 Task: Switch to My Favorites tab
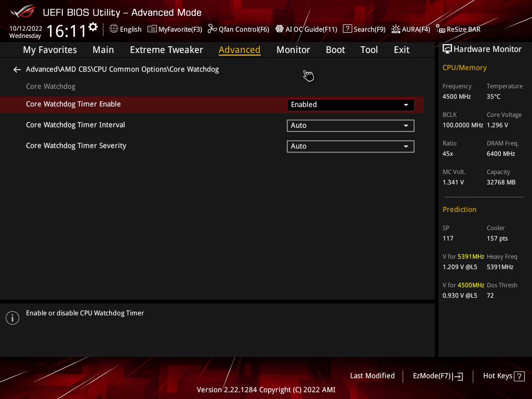(50, 50)
